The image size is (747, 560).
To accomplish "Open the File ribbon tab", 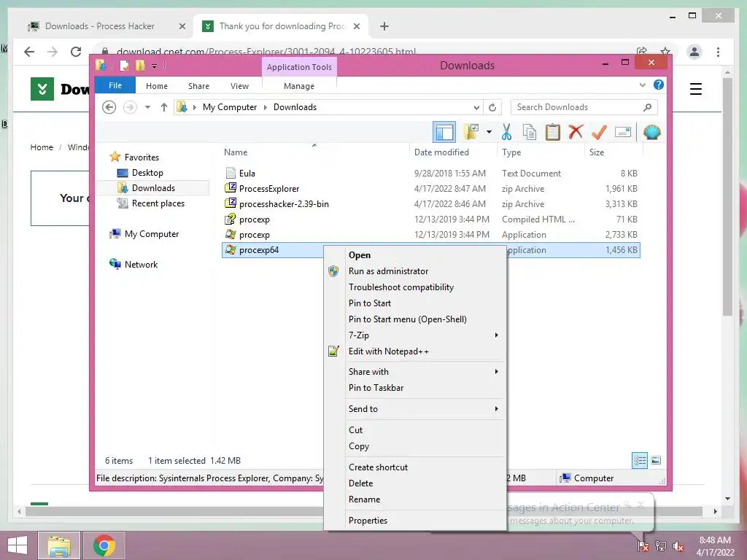I will coord(115,85).
